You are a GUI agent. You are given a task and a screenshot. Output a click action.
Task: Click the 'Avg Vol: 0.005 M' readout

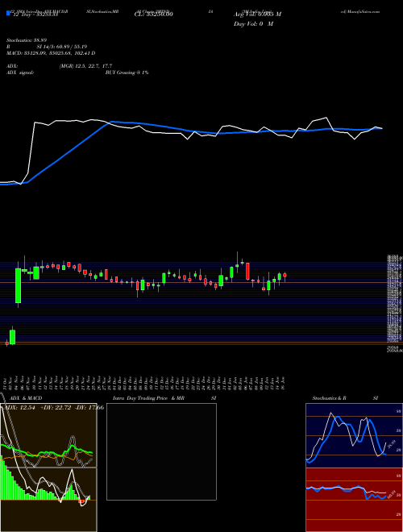coord(257,15)
